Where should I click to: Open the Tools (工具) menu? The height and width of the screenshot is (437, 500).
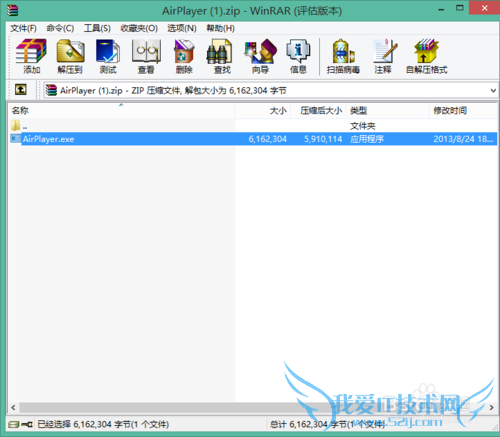coord(97,28)
